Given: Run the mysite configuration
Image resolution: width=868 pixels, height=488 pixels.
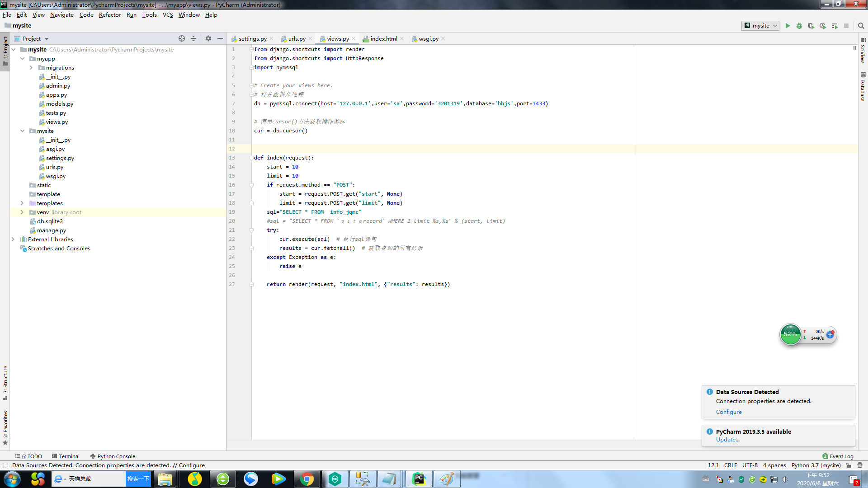Looking at the screenshot, I should [x=788, y=26].
